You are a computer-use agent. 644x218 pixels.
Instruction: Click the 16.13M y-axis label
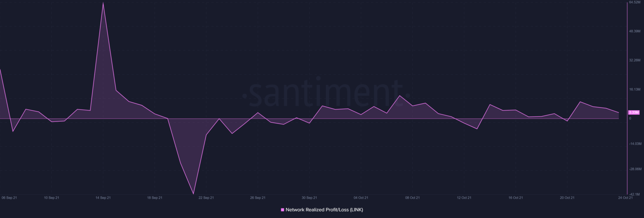coord(635,89)
